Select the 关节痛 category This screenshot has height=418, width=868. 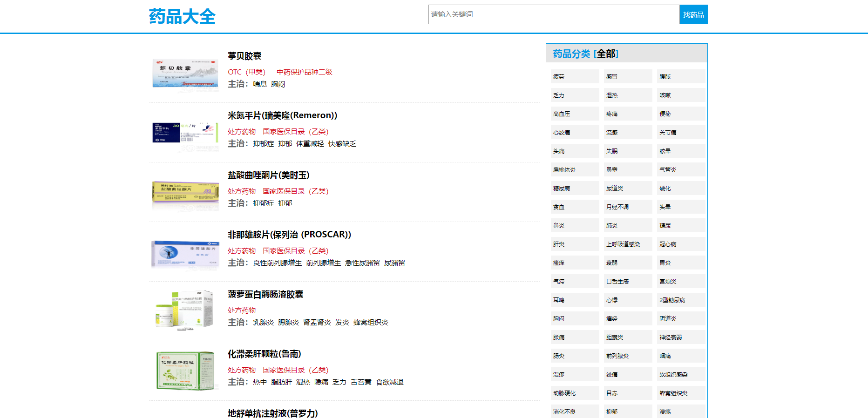[681, 133]
